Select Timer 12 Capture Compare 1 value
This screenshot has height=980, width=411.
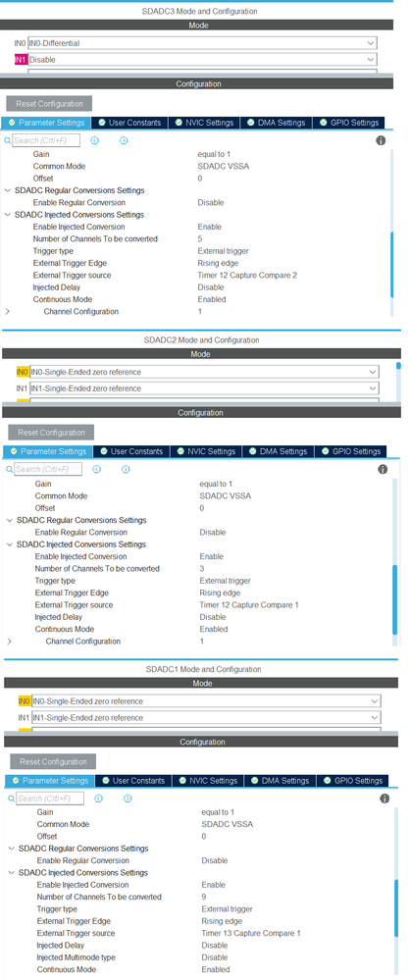click(249, 605)
